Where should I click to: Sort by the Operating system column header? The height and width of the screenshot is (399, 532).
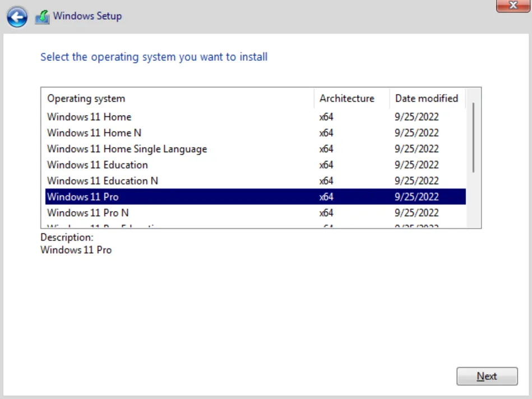[x=86, y=98]
